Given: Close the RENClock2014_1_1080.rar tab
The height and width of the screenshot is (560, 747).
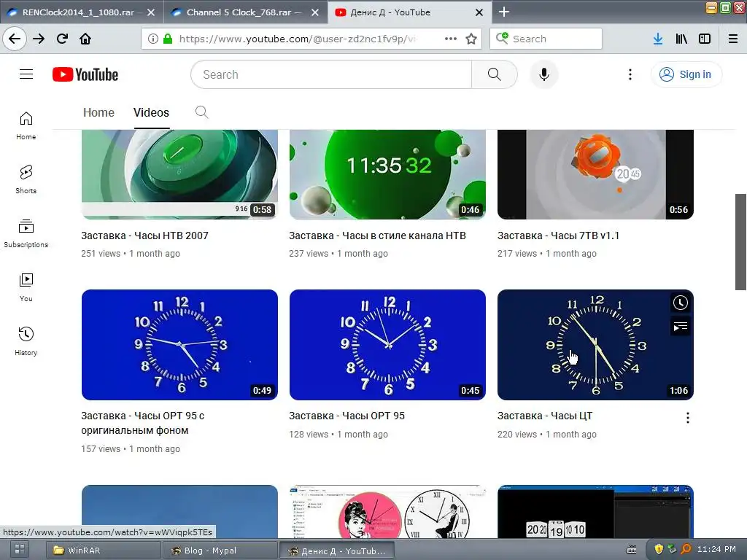Looking at the screenshot, I should (x=151, y=12).
